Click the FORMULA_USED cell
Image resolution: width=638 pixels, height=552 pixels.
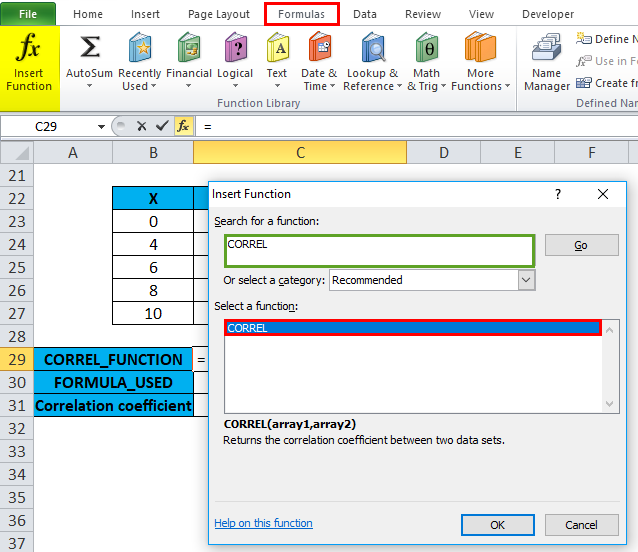pos(113,382)
